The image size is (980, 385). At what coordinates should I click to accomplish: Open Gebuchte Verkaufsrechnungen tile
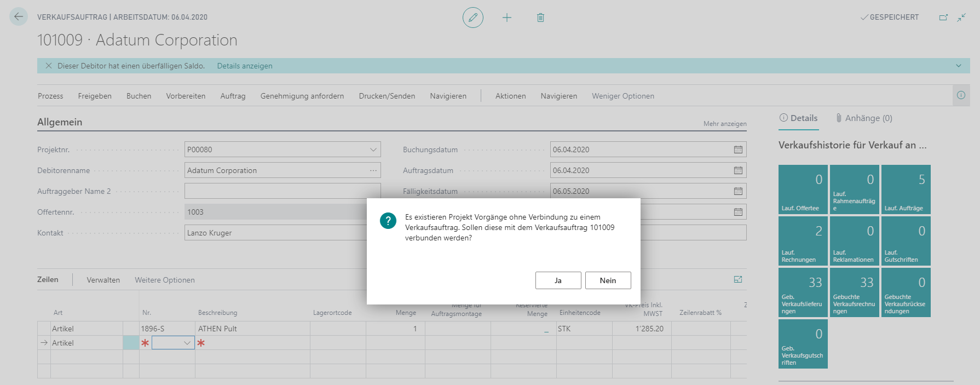point(855,292)
